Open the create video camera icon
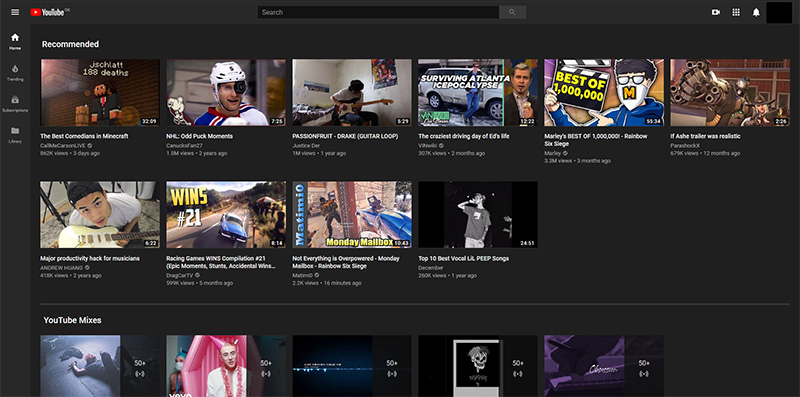The image size is (800, 397). pos(716,12)
